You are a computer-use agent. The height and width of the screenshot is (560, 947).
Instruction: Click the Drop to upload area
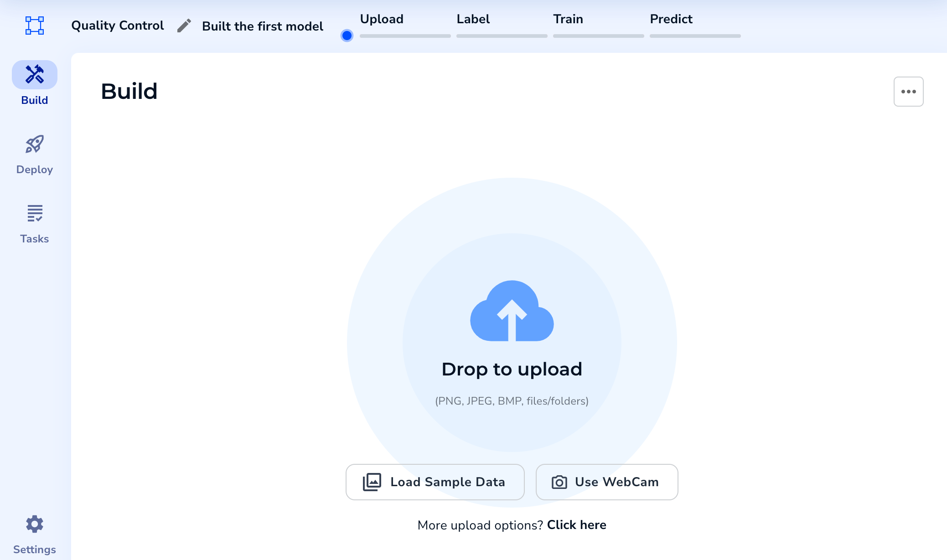click(512, 369)
